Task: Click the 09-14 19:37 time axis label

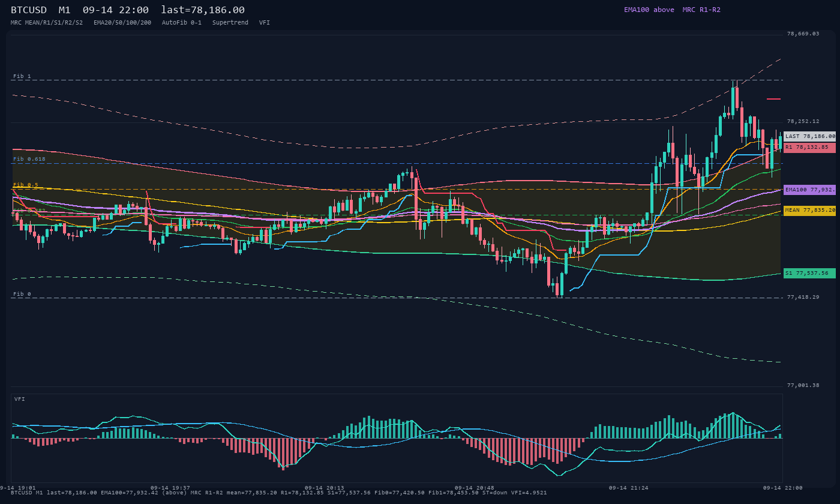Action: [170, 488]
